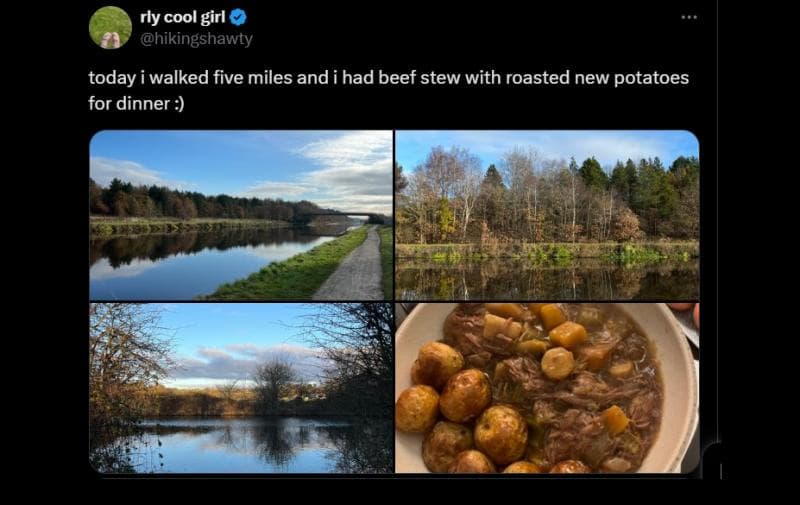Open the round profile avatar picture
The width and height of the screenshot is (800, 505).
coord(110,27)
